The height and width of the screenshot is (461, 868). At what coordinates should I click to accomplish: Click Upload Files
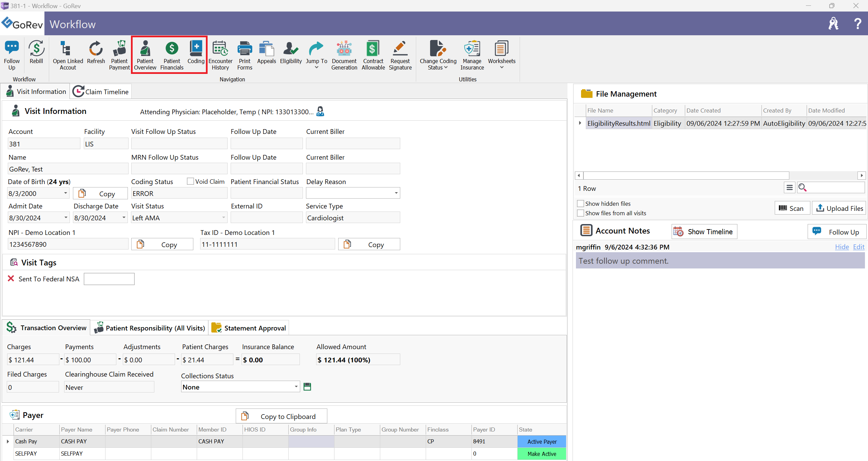tap(839, 208)
